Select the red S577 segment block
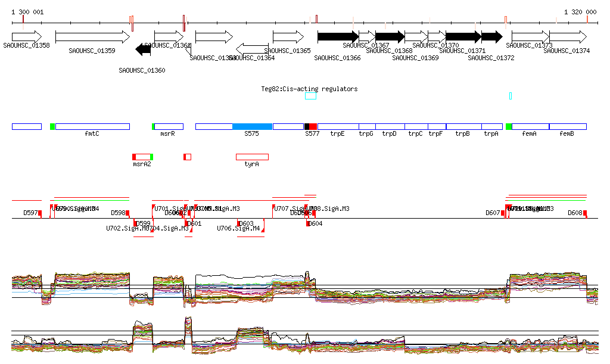This screenshot has height=364, width=610. coord(313,126)
